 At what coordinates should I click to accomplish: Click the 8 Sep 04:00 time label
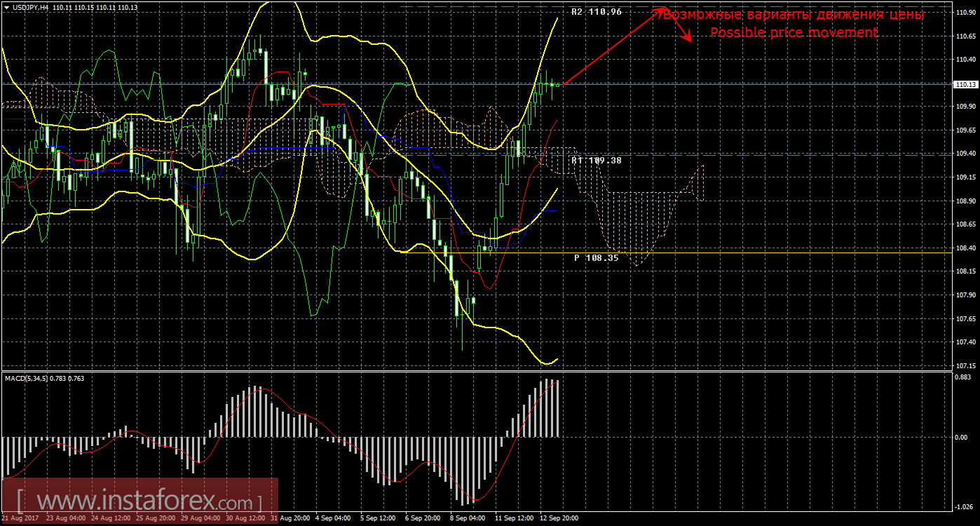466,518
